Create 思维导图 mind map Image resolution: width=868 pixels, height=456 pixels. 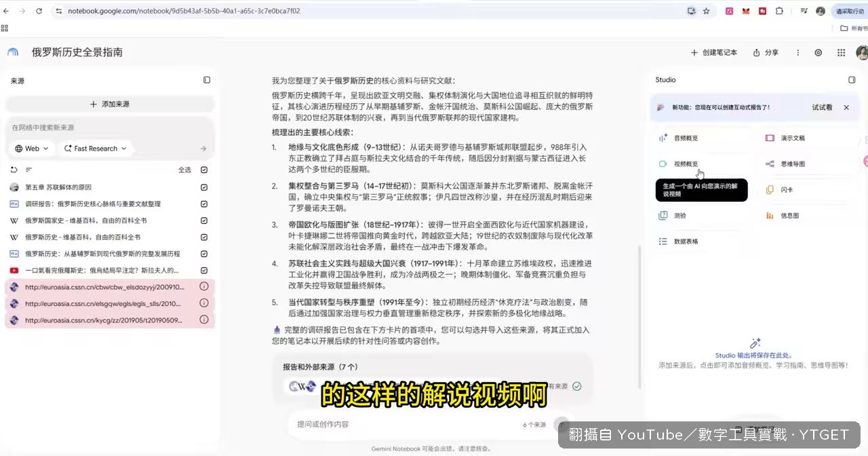810,164
